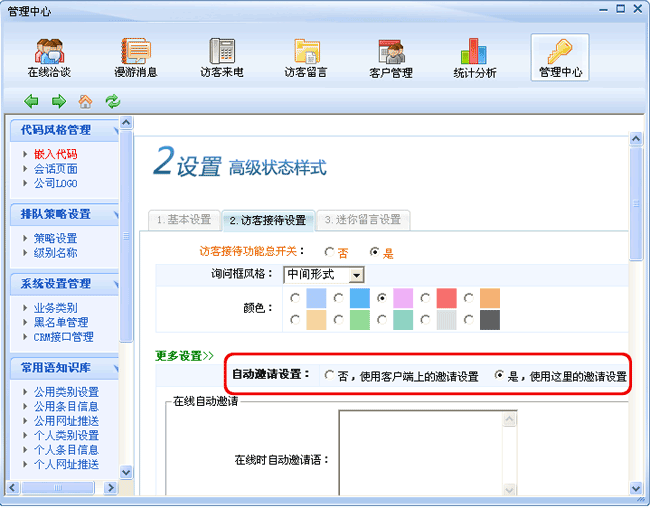This screenshot has height=508, width=650.
Task: Pick the pale peach color swatch
Action: (x=316, y=320)
